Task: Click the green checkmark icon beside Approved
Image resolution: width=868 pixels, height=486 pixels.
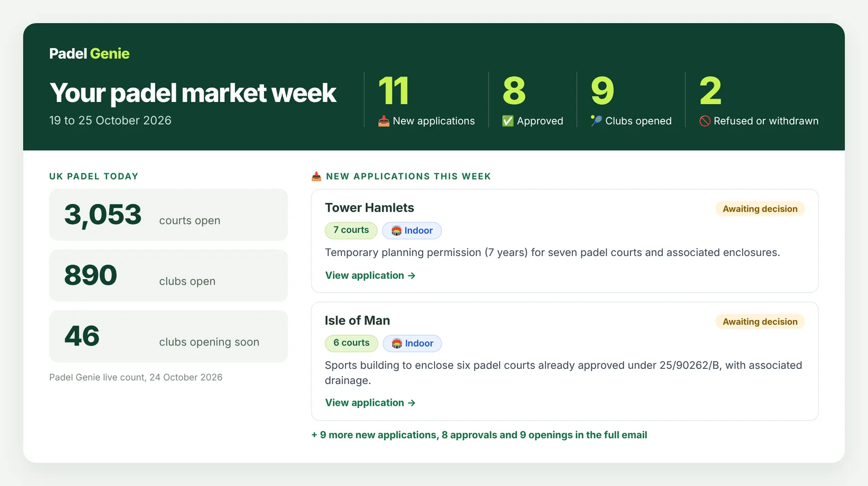Action: point(508,121)
